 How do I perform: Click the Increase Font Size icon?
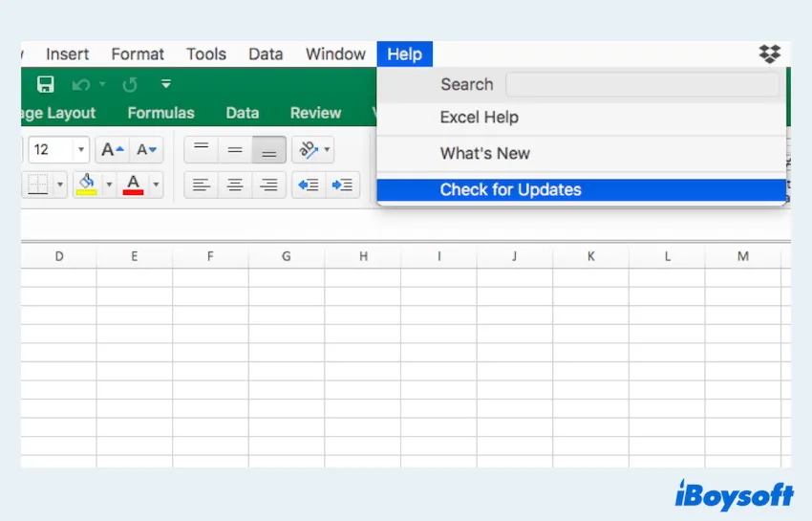[x=113, y=150]
